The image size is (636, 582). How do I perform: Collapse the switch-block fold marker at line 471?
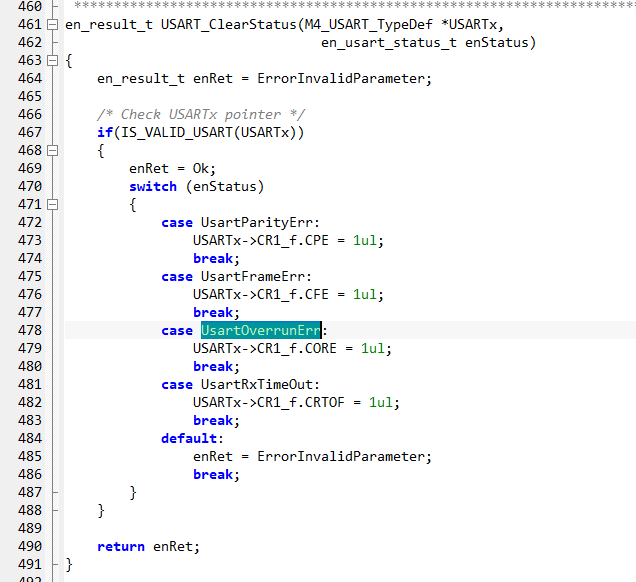tap(52, 205)
